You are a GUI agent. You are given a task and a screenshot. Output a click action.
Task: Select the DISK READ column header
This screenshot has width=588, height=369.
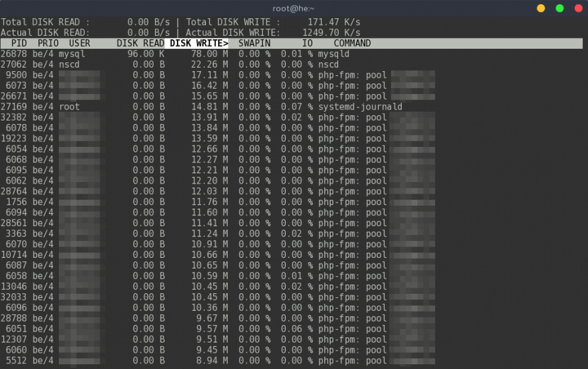pyautogui.click(x=140, y=43)
